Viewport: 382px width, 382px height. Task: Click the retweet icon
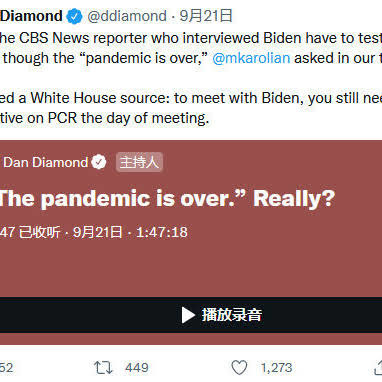pyautogui.click(x=104, y=368)
